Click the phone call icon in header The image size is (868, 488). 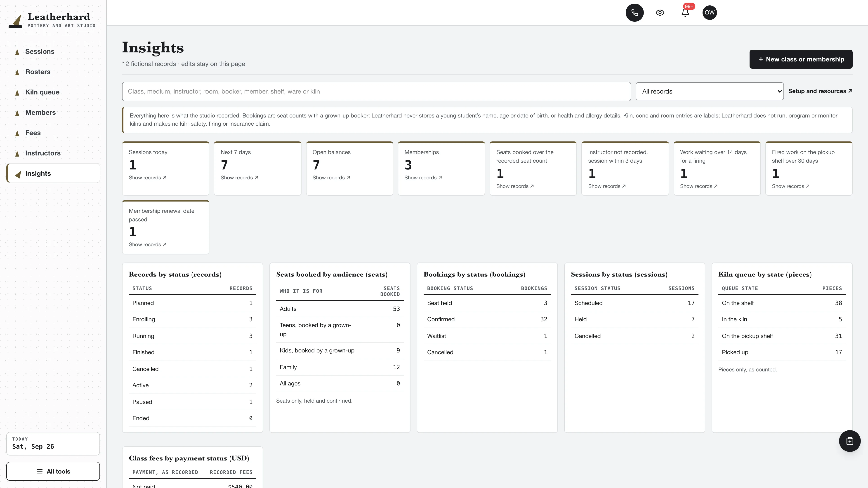634,12
